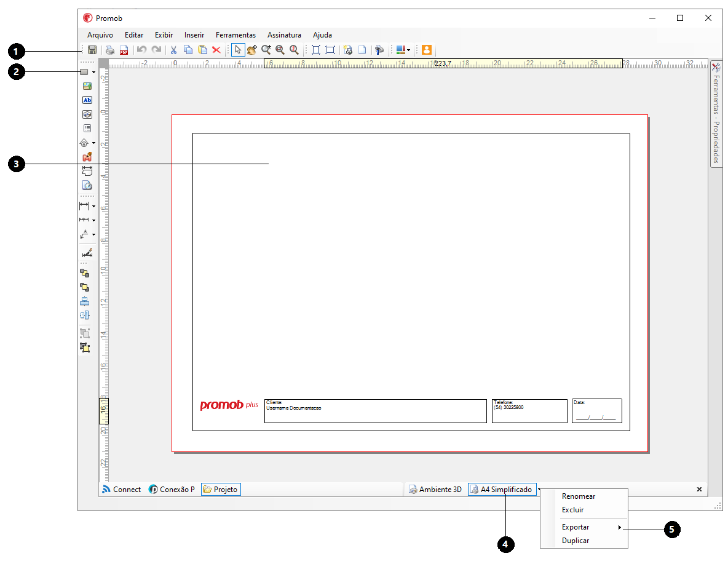Choose Renomear from the context menu

click(579, 496)
